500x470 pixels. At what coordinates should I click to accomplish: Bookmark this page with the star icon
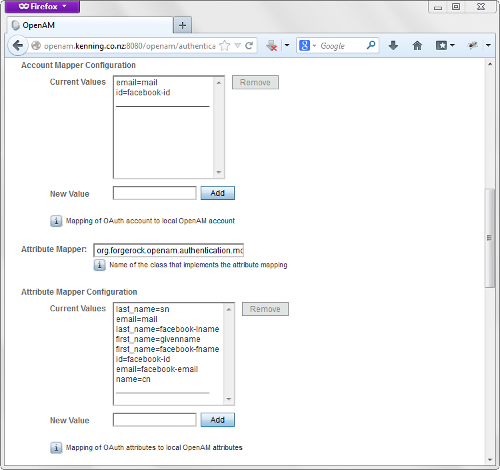click(225, 46)
